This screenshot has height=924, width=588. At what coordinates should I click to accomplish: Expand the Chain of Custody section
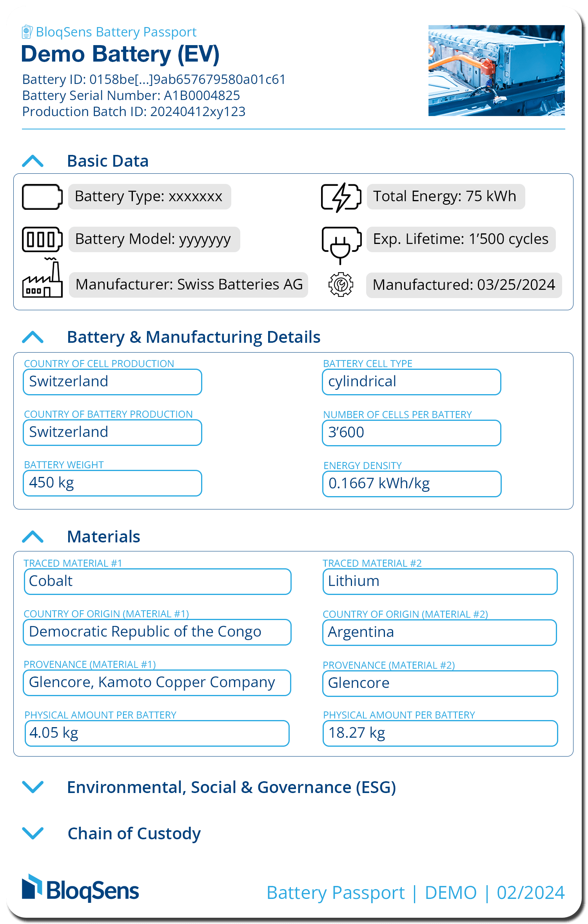click(x=33, y=833)
